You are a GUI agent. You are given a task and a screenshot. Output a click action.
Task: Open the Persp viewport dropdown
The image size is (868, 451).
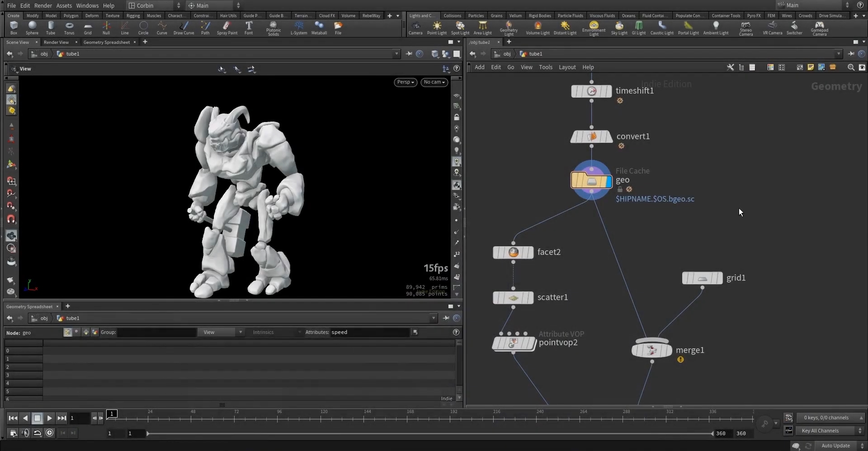pyautogui.click(x=405, y=82)
